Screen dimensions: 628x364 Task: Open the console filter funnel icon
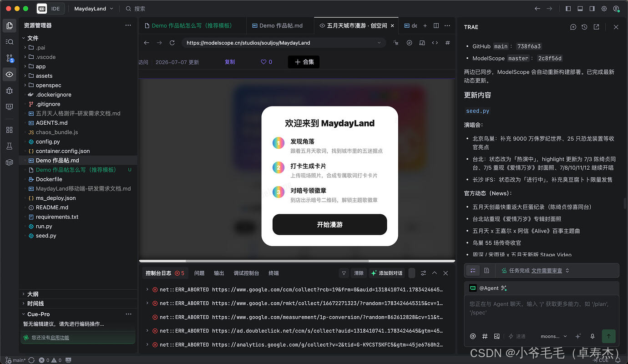(x=344, y=273)
